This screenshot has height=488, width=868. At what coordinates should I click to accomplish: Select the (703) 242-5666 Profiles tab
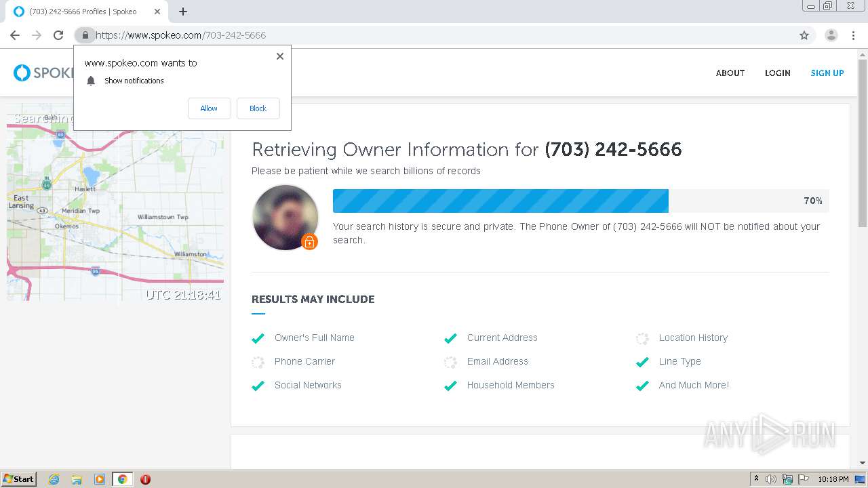[x=88, y=12]
